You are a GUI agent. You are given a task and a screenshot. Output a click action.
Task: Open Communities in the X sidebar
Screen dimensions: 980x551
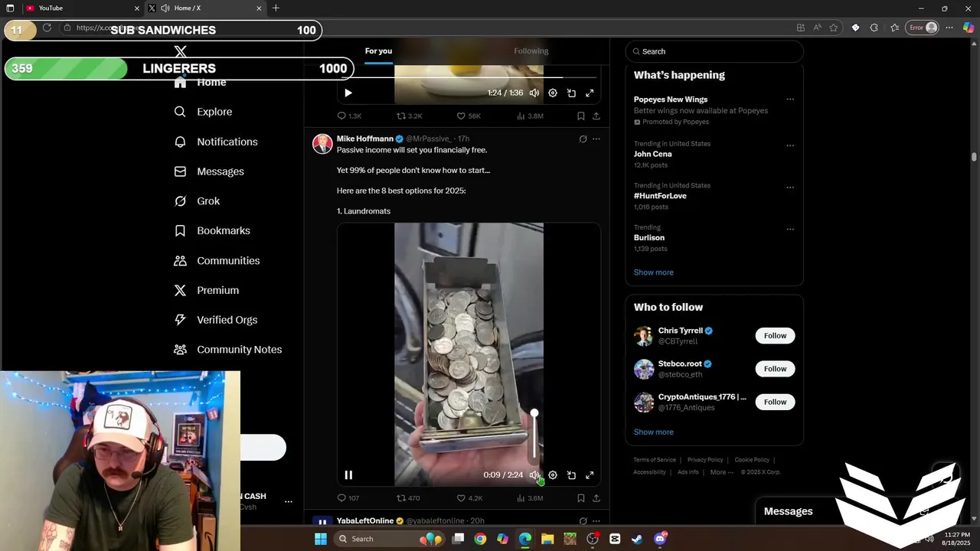(x=217, y=261)
